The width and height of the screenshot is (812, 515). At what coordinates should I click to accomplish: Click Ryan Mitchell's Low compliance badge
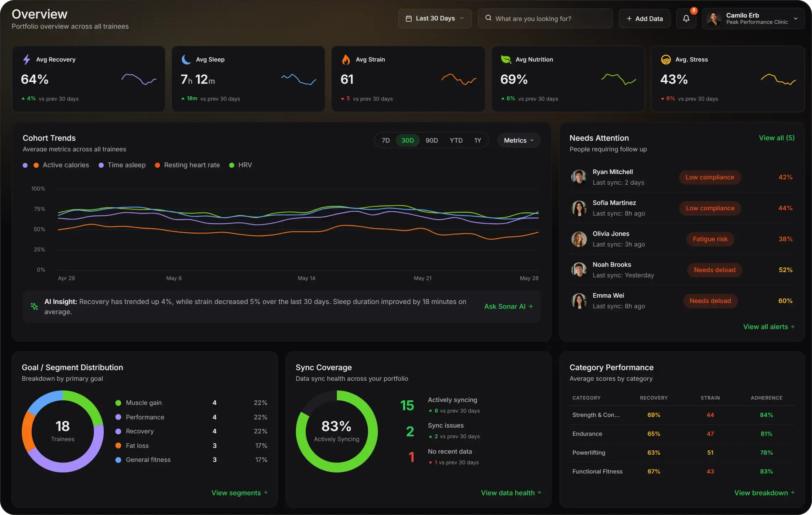(710, 177)
